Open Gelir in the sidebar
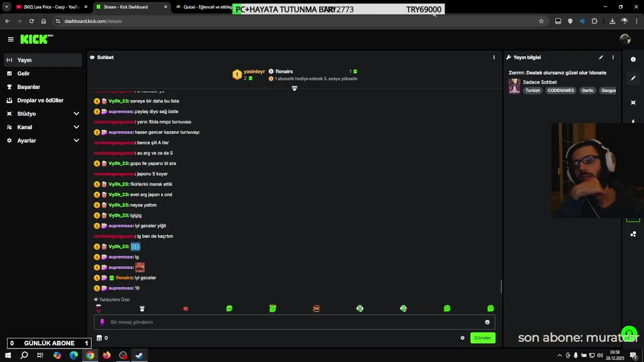This screenshot has width=644, height=362. tap(43, 73)
